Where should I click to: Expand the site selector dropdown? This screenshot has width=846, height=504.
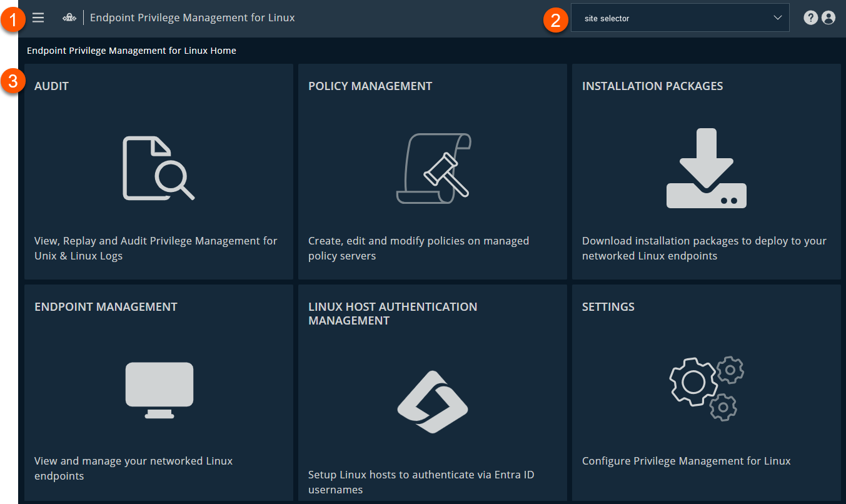pyautogui.click(x=680, y=18)
